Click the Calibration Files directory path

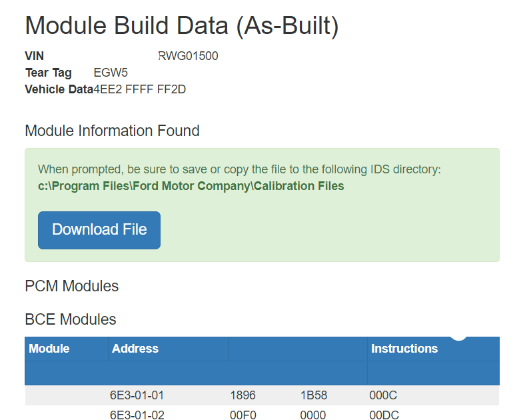pos(191,186)
